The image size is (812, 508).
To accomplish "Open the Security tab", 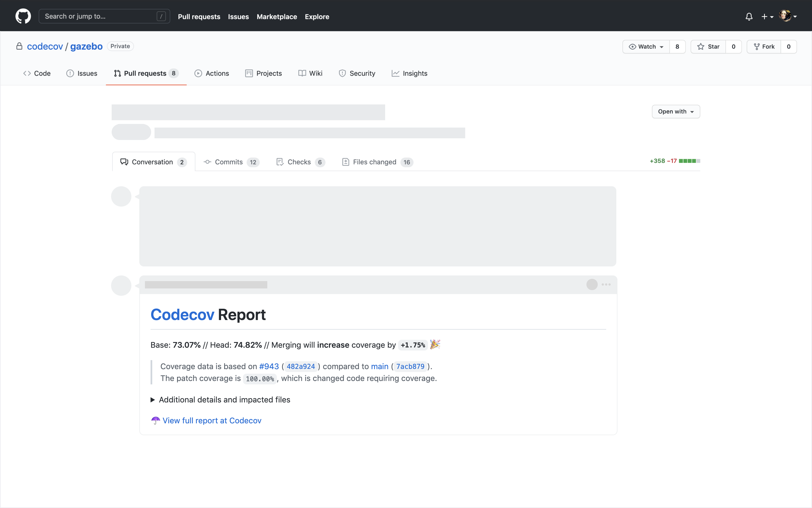I will 357,73.
